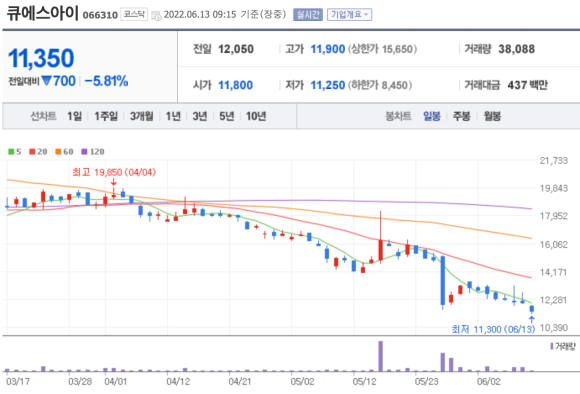Select the 1년 line chart tab
Viewport: 580px width, 394px height.
coord(173,116)
